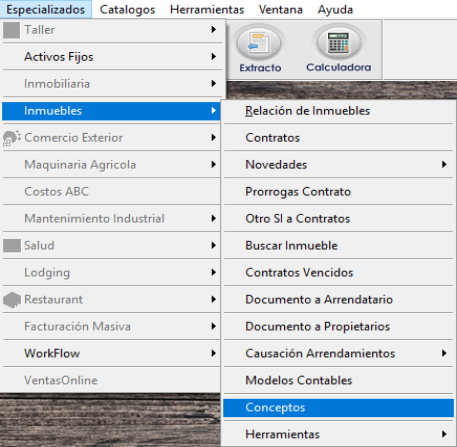Open the Ayuda menu
This screenshot has height=447, width=457.
(335, 9)
